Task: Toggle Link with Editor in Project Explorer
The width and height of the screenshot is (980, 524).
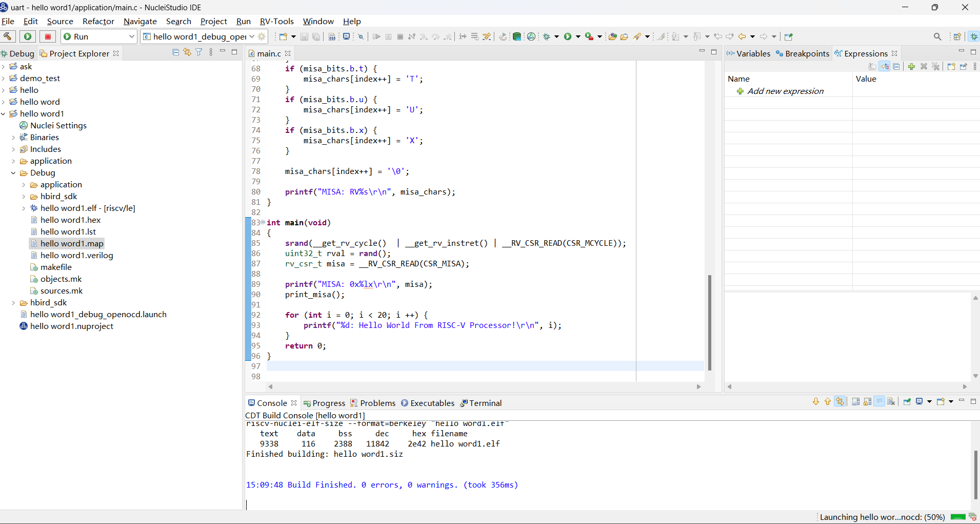Action: 187,52
